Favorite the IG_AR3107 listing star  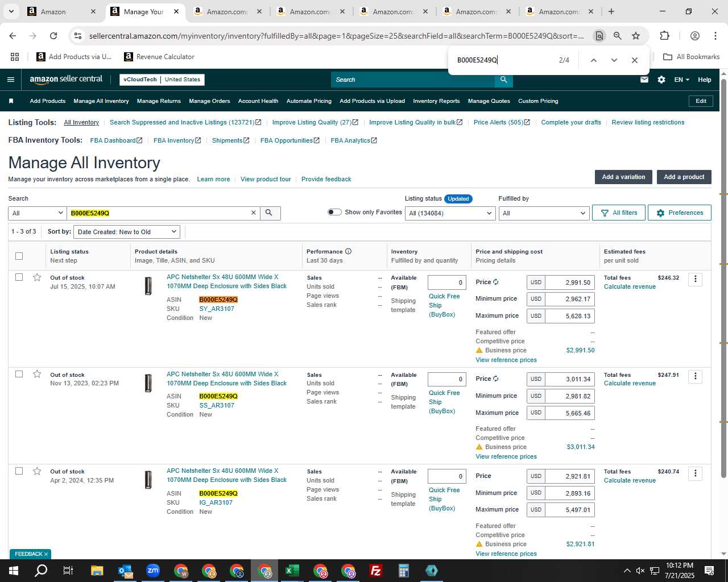(x=37, y=471)
